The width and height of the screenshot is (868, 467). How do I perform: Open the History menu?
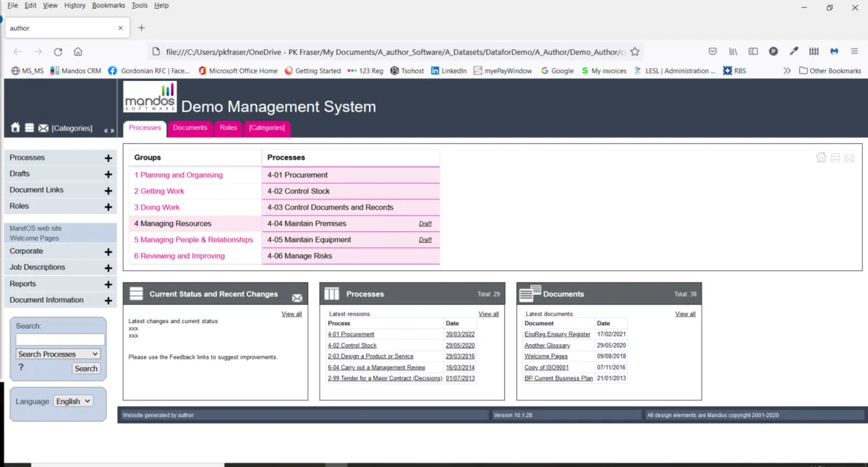coord(75,5)
